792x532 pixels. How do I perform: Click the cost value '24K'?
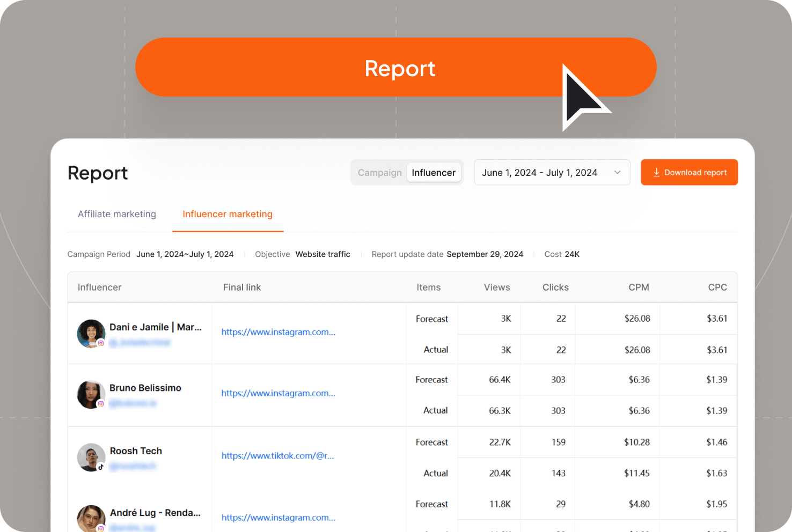572,254
